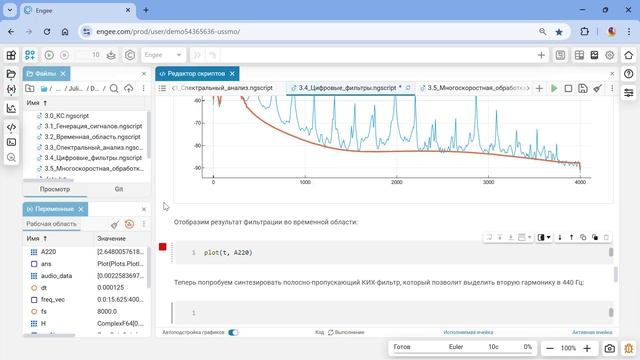The image size is (640, 360).
Task: Run the script with green play button
Action: pyautogui.click(x=554, y=88)
